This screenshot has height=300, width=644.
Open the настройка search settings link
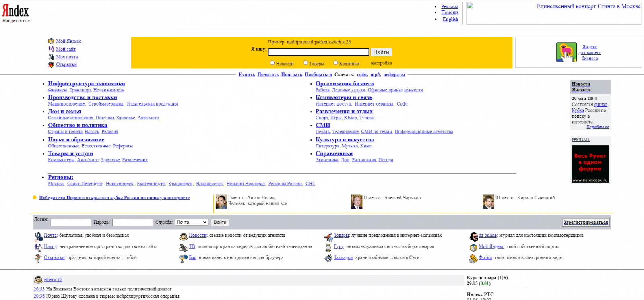click(382, 63)
